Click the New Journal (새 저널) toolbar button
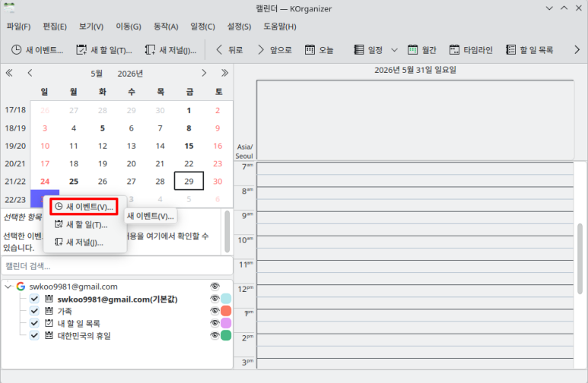Screen dimensions: 588x383 click(170, 50)
